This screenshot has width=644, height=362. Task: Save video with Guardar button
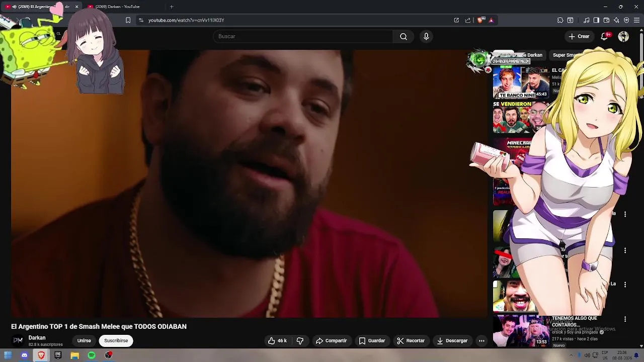(372, 340)
